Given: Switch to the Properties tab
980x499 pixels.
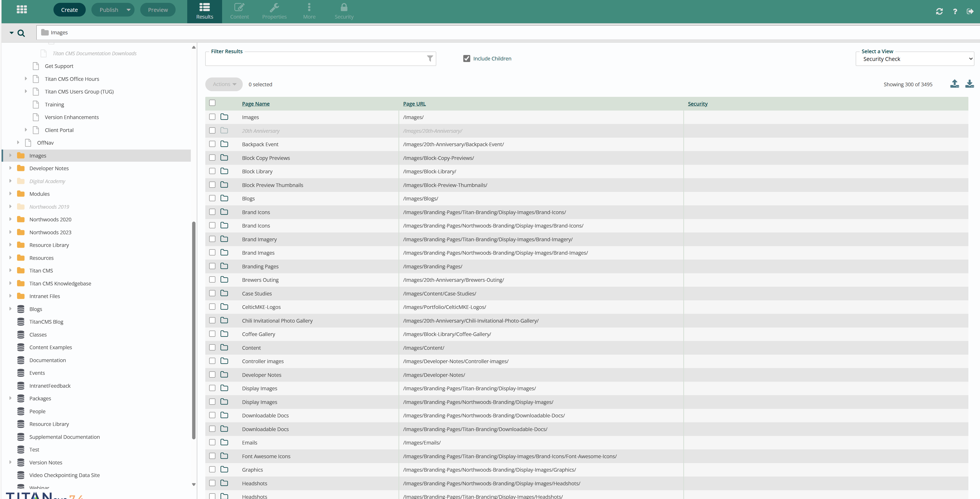Looking at the screenshot, I should pos(274,11).
